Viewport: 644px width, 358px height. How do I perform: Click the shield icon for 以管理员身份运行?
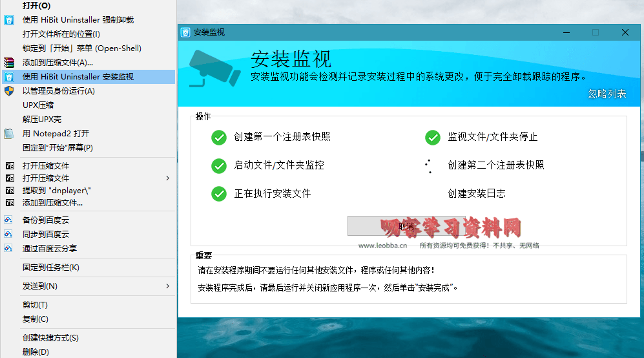tap(9, 91)
